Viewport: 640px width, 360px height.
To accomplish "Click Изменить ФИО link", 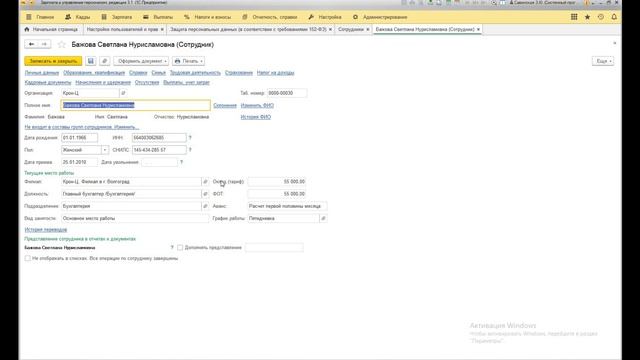I will tap(257, 105).
